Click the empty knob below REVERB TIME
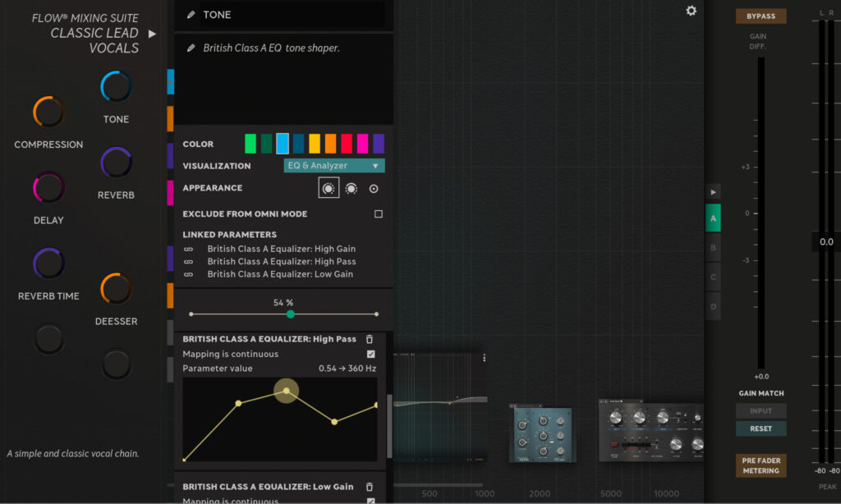Image resolution: width=841 pixels, height=504 pixels. 48,339
